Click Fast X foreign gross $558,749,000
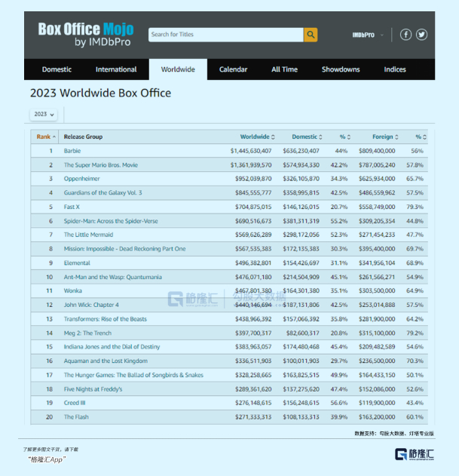This screenshot has height=476, width=459. (377, 207)
